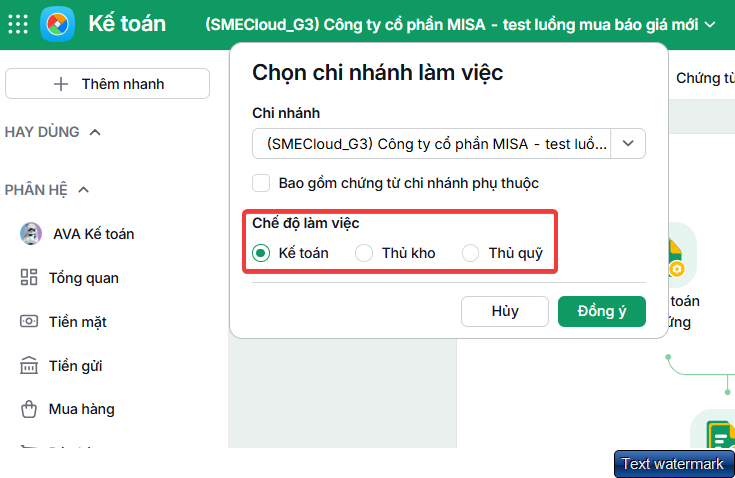Click the plus icon in Thêm nhanh
The width and height of the screenshot is (735, 478).
[61, 84]
